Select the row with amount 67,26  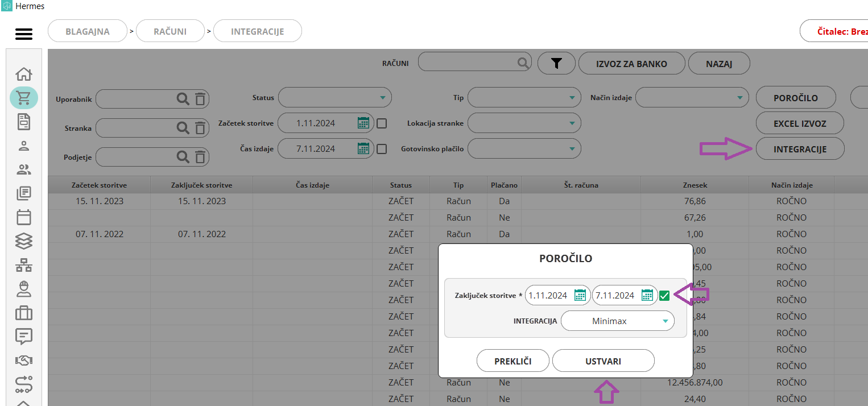pyautogui.click(x=458, y=218)
